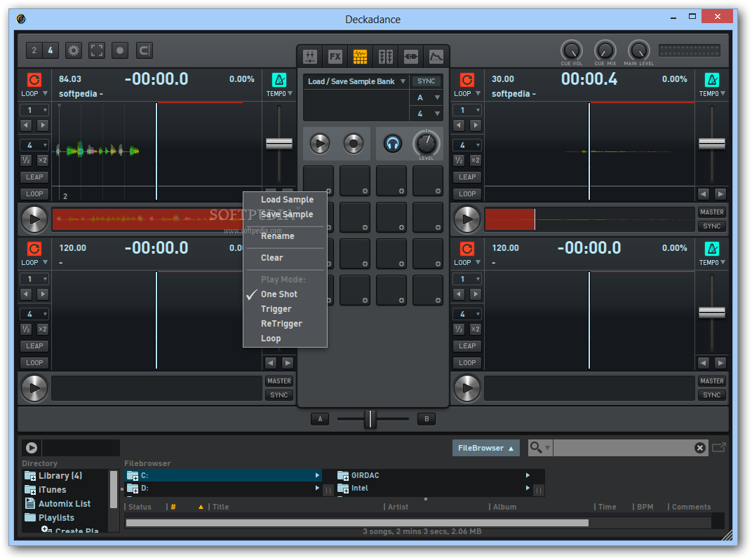The width and height of the screenshot is (752, 560).
Task: Click the browser preview play icon
Action: click(x=32, y=448)
